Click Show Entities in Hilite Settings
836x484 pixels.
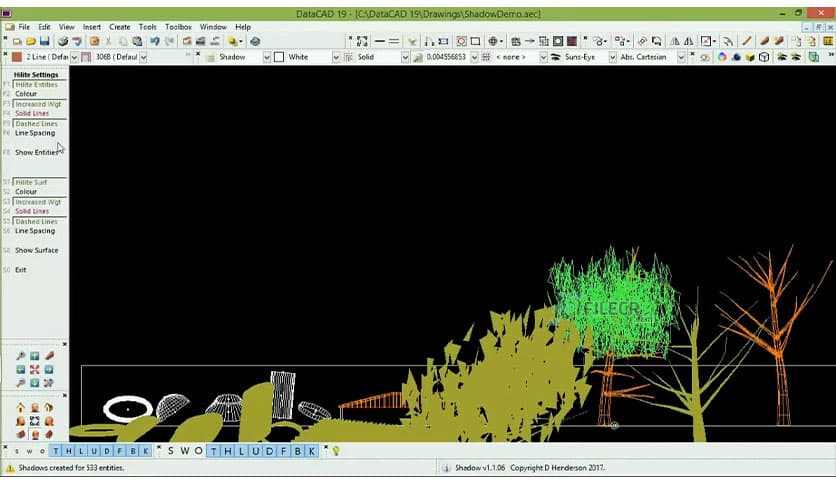click(x=36, y=152)
